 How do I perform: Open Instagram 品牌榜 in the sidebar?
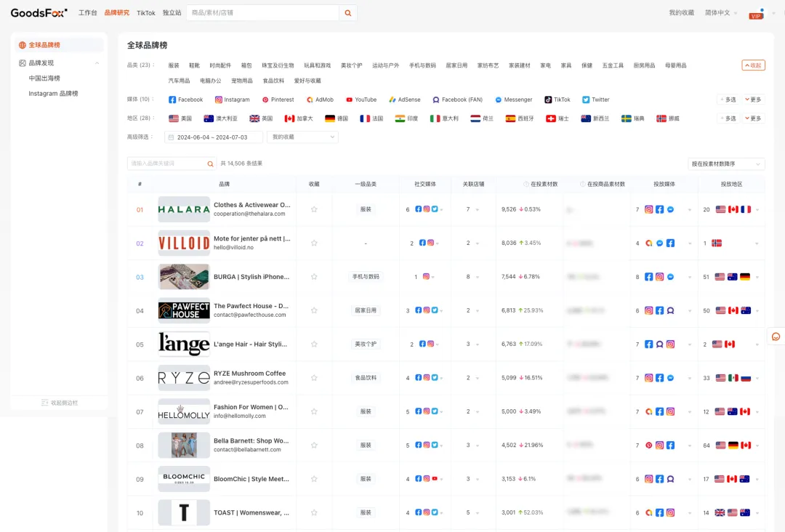pyautogui.click(x=53, y=94)
